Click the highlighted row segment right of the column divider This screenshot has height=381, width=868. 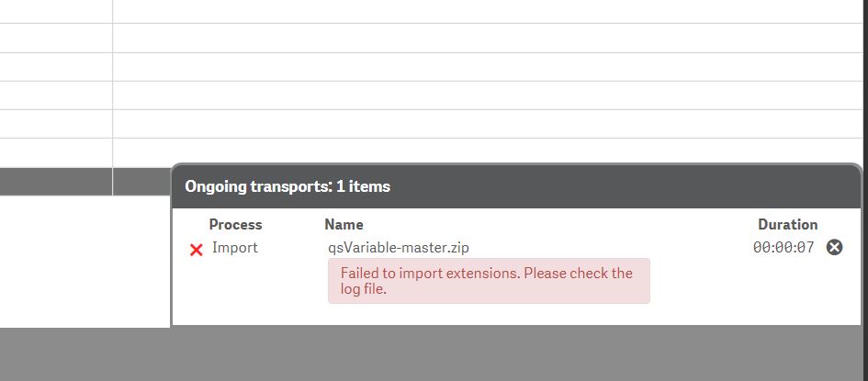click(141, 182)
